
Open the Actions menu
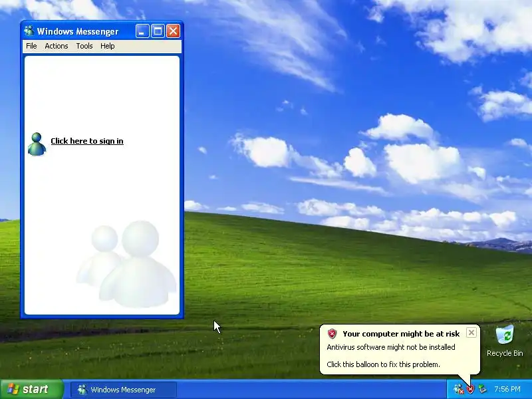57,46
